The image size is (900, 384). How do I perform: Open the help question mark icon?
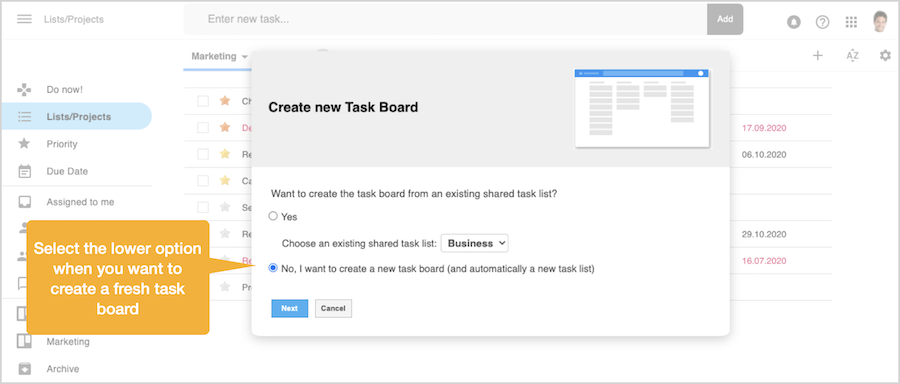[823, 22]
